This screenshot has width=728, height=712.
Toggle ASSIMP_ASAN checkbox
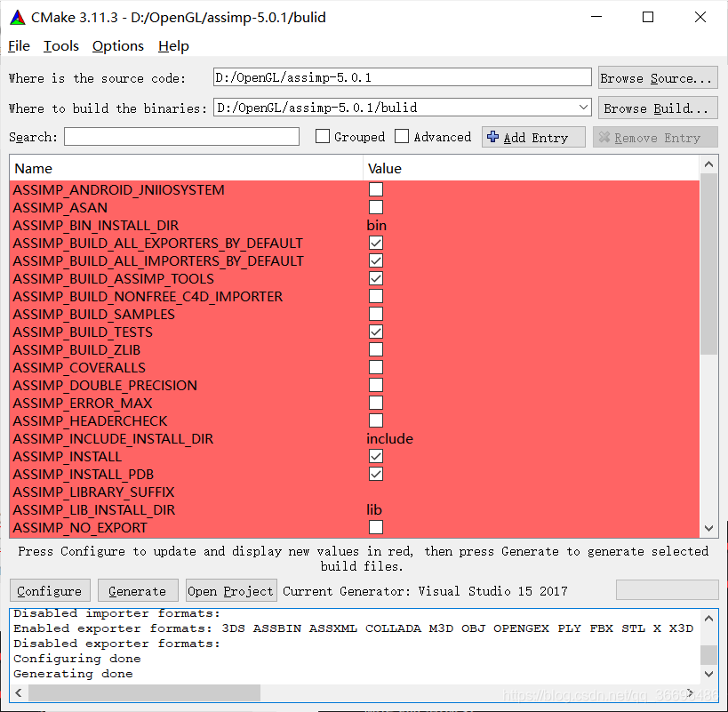click(376, 207)
